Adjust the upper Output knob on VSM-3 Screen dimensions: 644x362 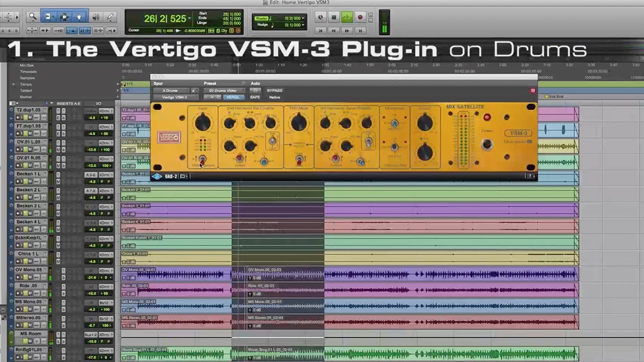pos(425,122)
